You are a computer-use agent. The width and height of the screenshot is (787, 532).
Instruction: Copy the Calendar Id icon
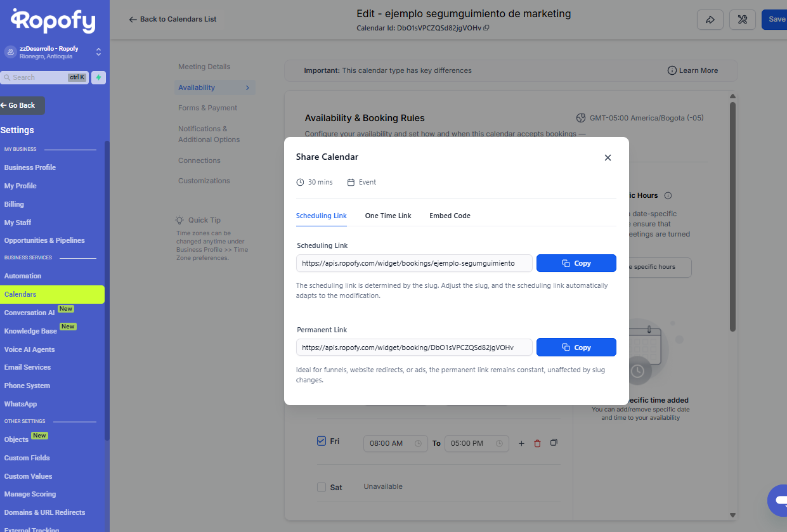pyautogui.click(x=486, y=28)
